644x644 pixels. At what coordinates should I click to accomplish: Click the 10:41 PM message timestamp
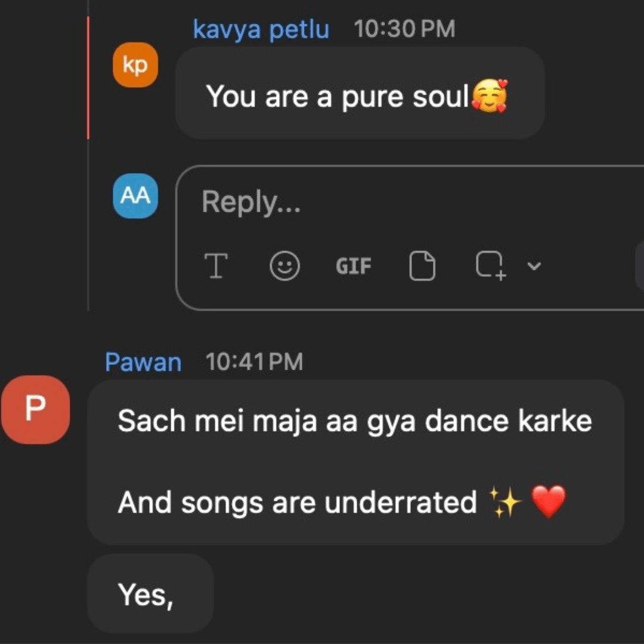(254, 362)
